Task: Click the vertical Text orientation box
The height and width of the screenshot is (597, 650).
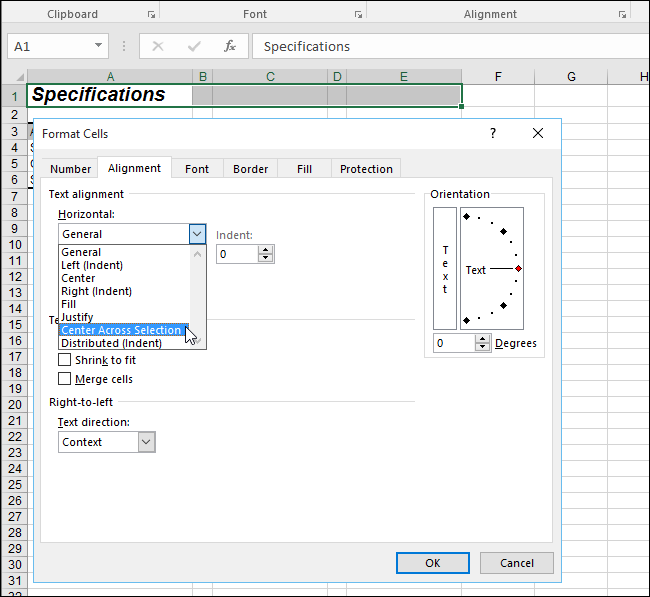Action: pos(445,268)
